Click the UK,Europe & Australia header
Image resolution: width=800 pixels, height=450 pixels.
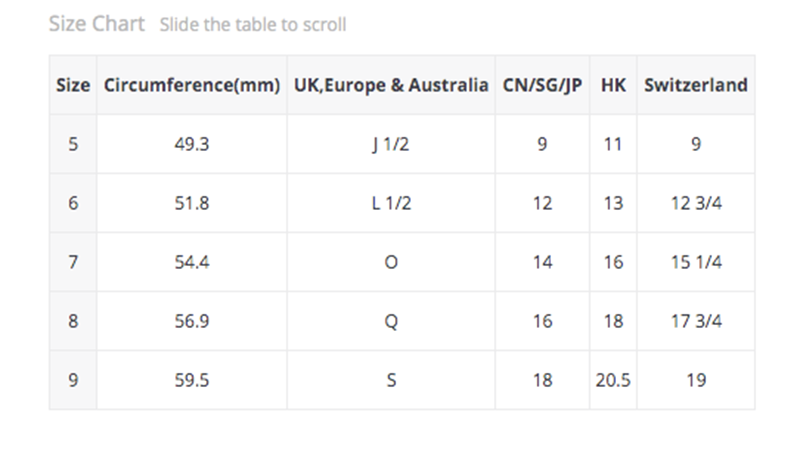click(391, 85)
